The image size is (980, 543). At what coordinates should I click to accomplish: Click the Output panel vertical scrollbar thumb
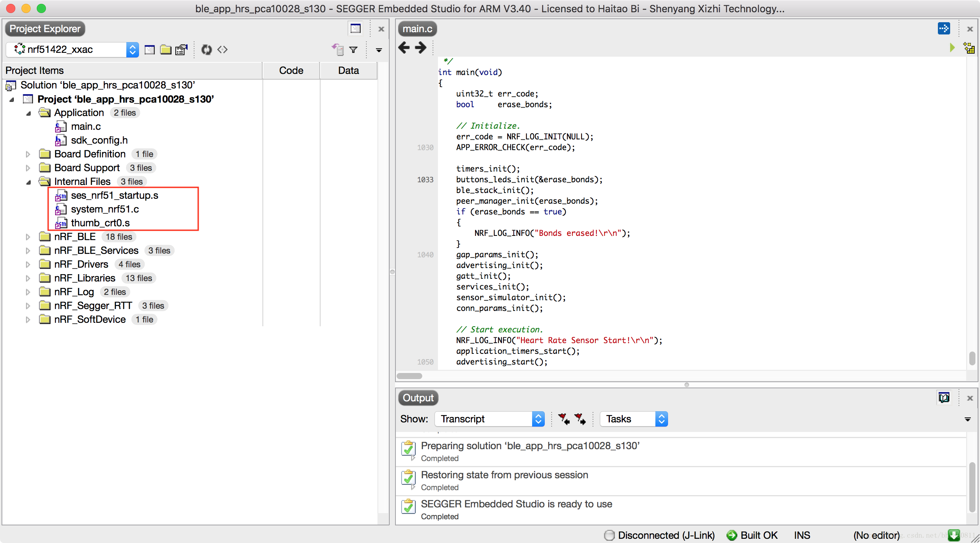point(972,487)
